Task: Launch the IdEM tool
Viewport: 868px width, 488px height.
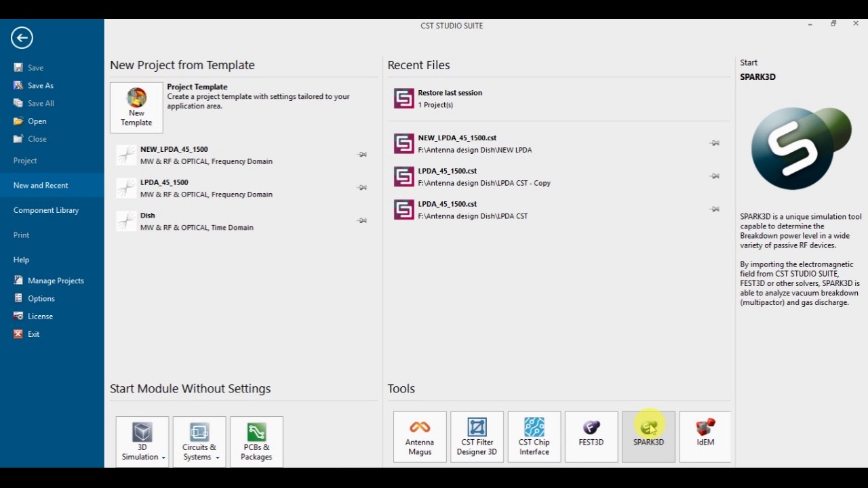Action: 705,436
